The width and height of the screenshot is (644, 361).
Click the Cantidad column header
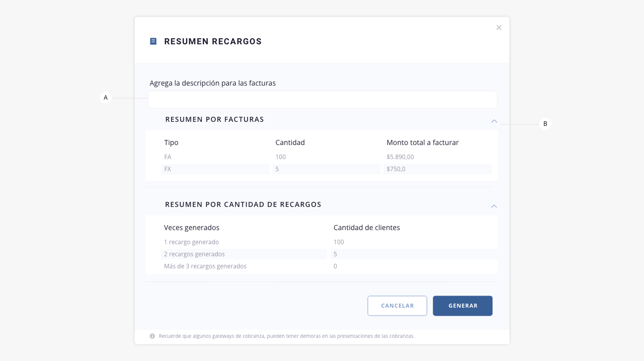[x=290, y=142]
